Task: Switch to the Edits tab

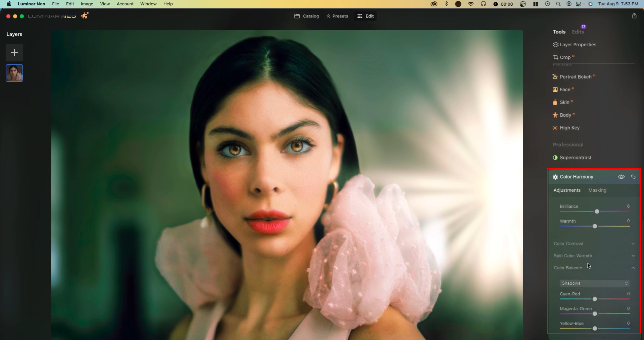Action: click(578, 32)
